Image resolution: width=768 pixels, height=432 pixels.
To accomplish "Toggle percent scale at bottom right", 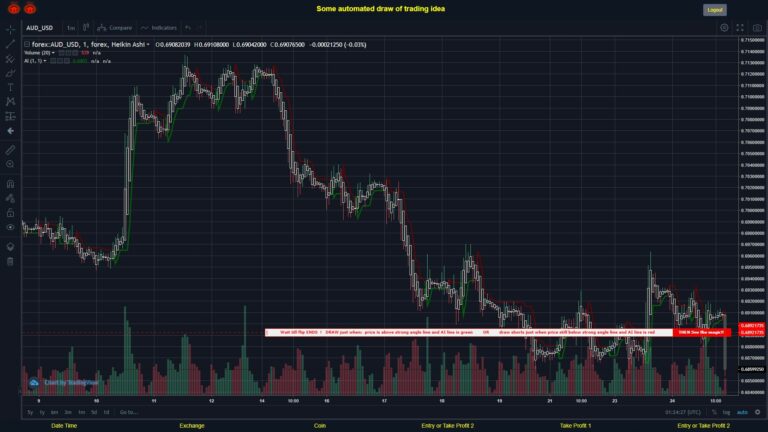I will point(714,412).
